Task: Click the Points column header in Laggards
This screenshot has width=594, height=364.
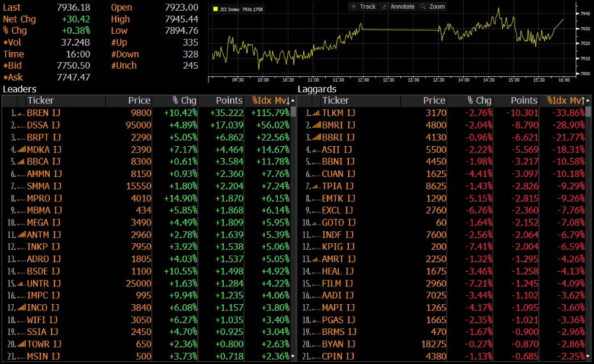Action: click(x=524, y=101)
